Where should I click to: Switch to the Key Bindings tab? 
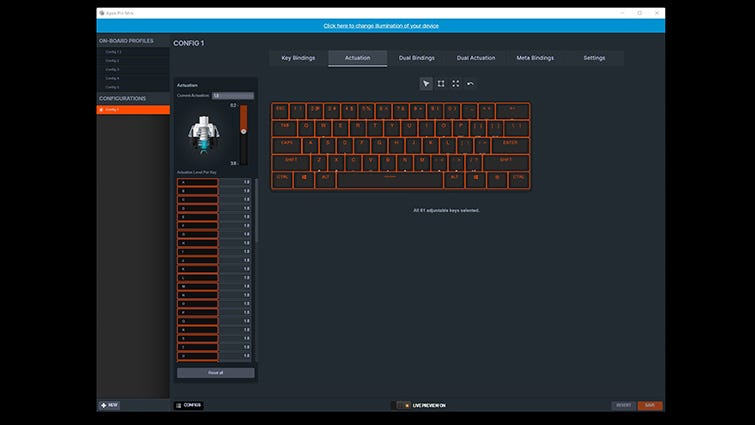299,58
